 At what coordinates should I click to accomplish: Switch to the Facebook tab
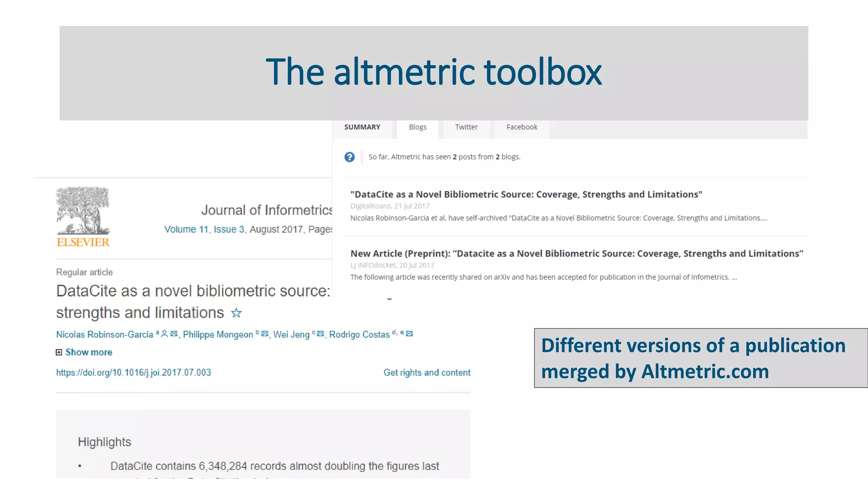point(522,127)
